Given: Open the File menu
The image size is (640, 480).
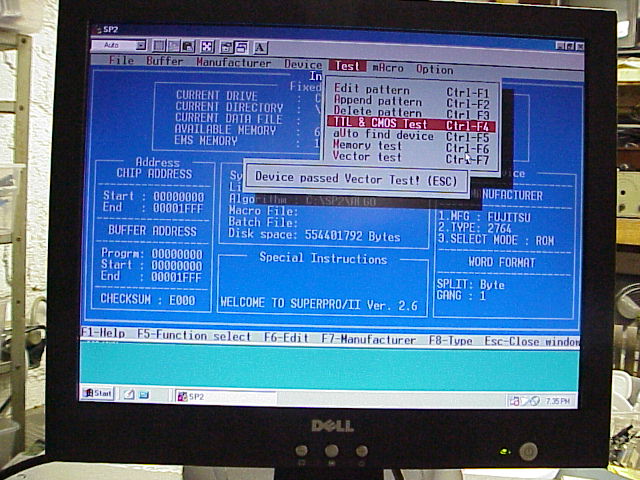Looking at the screenshot, I should 121,60.
